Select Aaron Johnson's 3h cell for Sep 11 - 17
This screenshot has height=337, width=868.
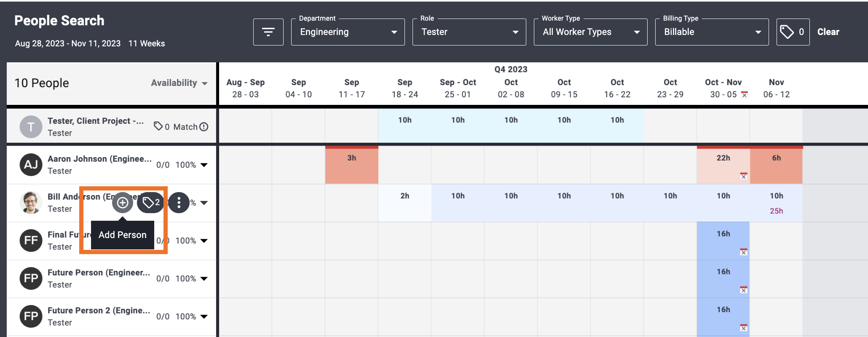[x=352, y=165]
